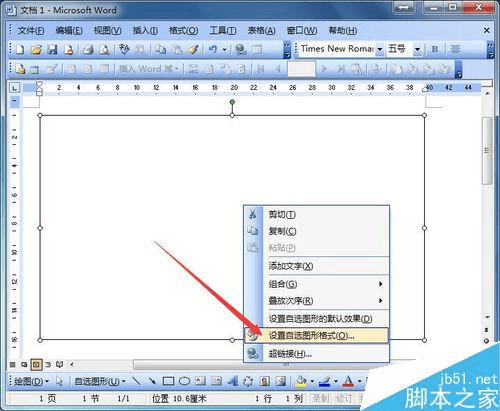This screenshot has width=500, height=411.
Task: Apply the font color A
Action: tap(348, 381)
